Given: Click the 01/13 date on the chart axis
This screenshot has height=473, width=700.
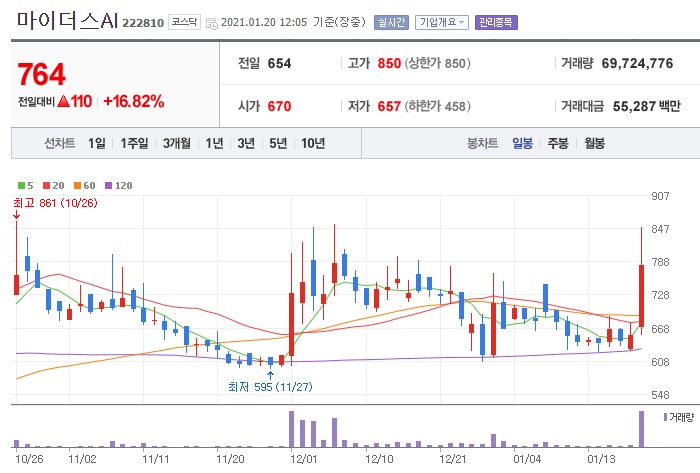Looking at the screenshot, I should (x=601, y=459).
